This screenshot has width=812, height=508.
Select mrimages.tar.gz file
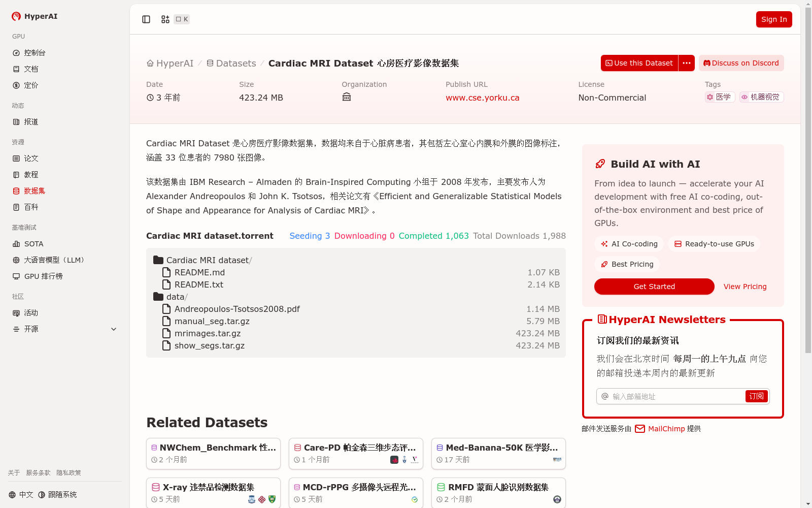click(x=360, y=333)
